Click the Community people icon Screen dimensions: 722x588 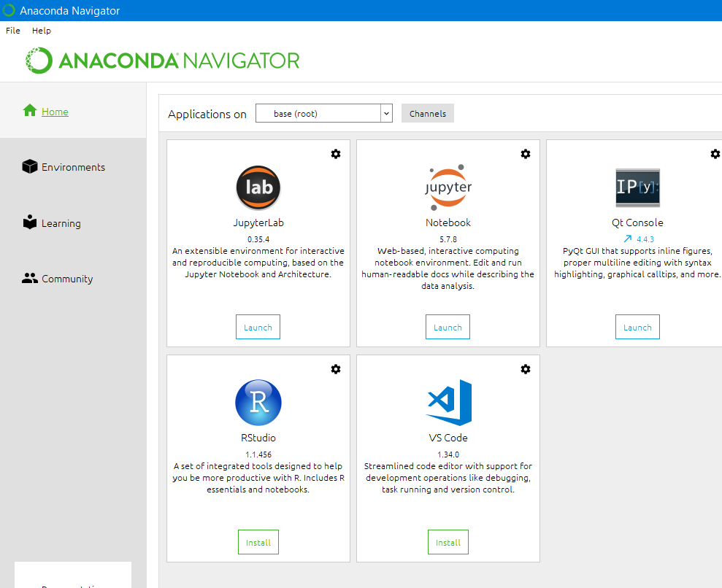[x=30, y=279]
